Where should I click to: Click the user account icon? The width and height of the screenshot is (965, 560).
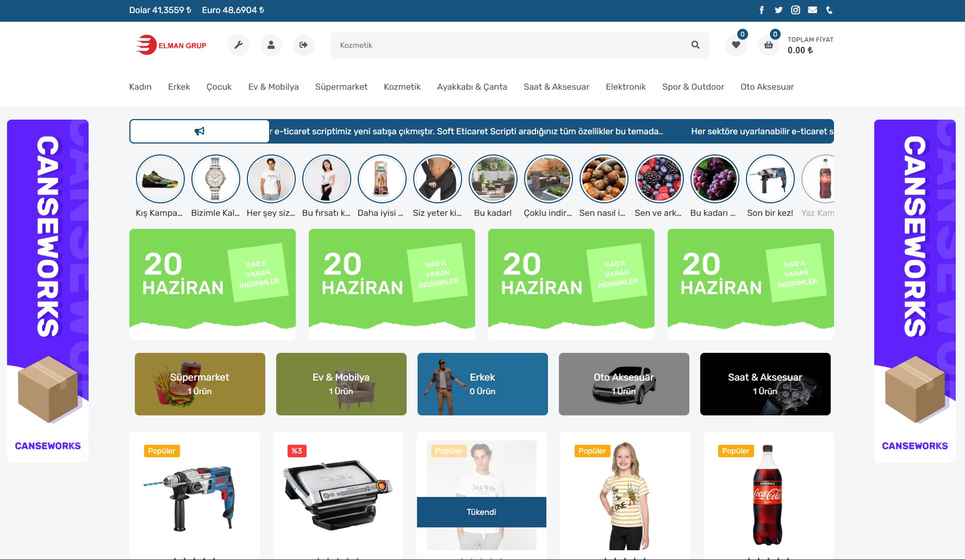(x=271, y=45)
